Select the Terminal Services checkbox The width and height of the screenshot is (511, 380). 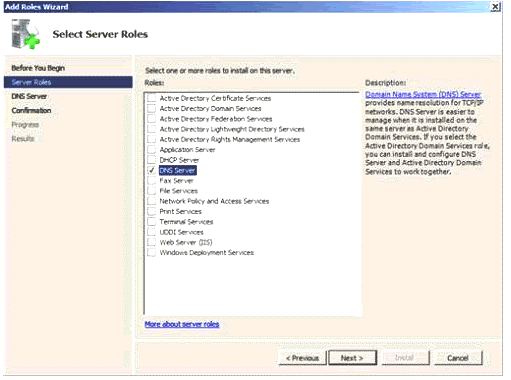[151, 222]
